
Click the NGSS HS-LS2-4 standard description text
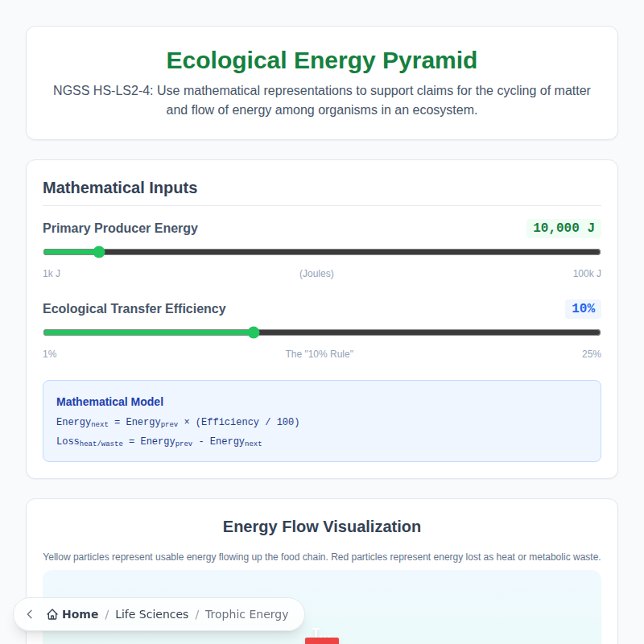pyautogui.click(x=322, y=100)
